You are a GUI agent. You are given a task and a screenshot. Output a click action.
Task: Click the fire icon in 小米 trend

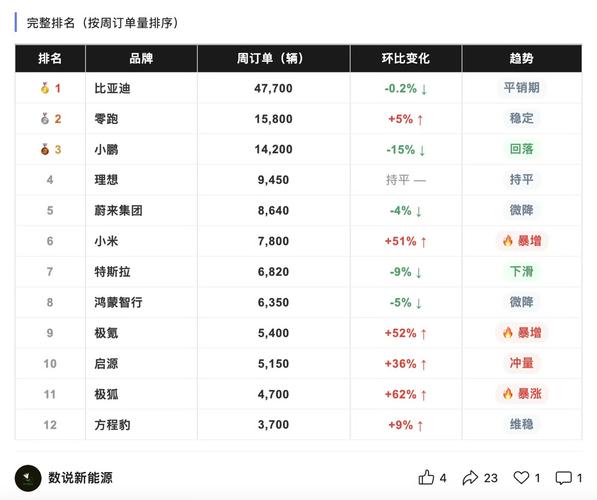click(x=508, y=241)
